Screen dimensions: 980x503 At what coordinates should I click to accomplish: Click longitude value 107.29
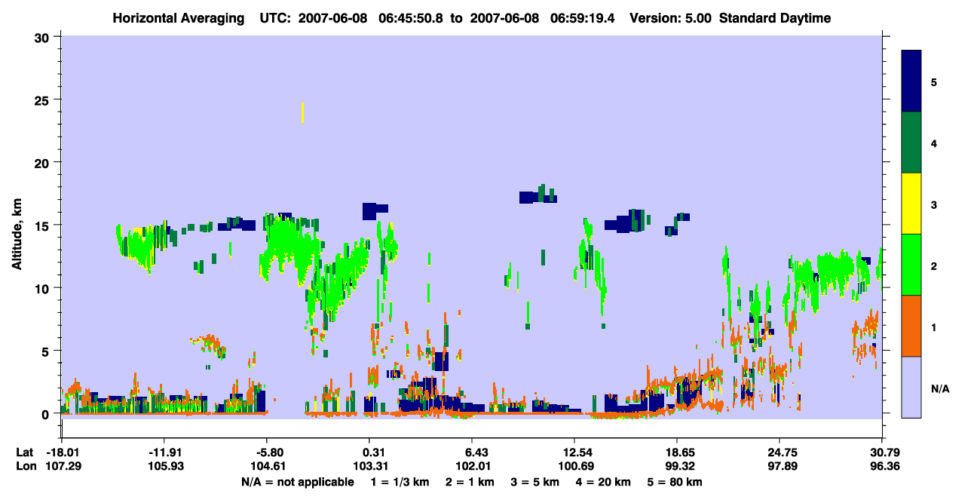point(62,466)
